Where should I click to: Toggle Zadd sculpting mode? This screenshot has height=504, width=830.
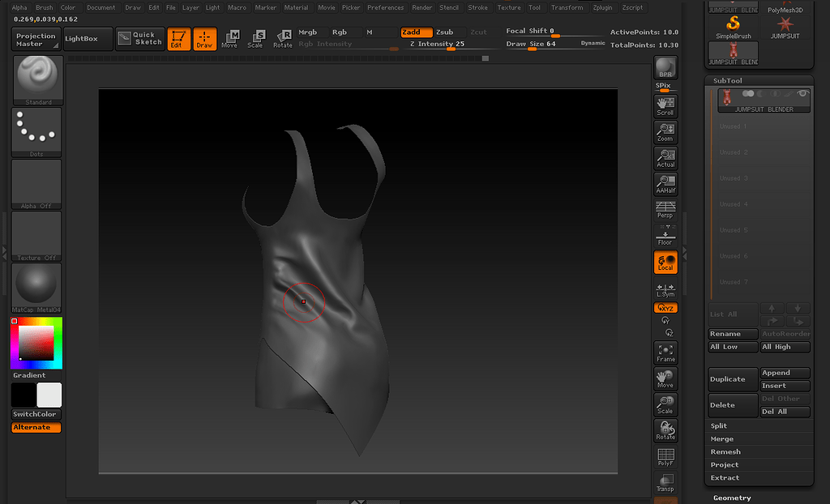415,33
